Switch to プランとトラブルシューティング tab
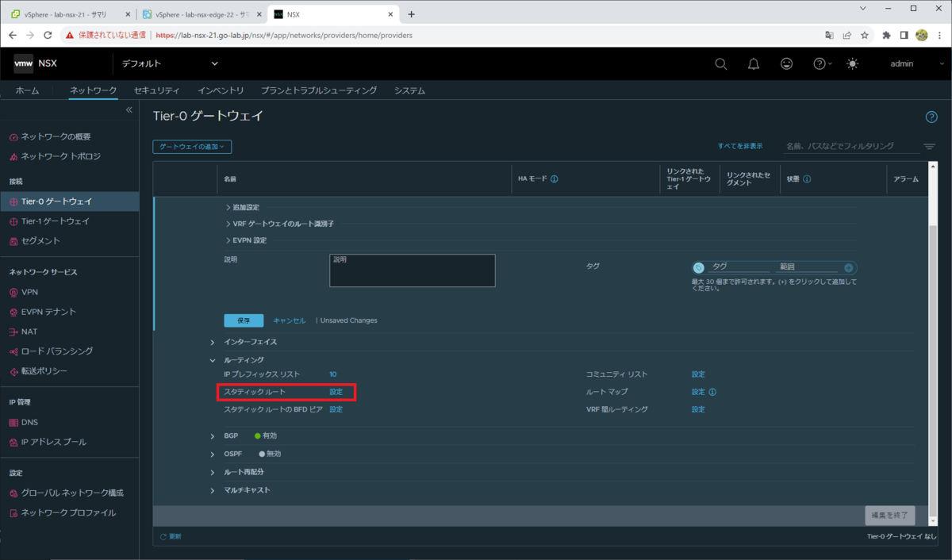Image resolution: width=952 pixels, height=560 pixels. point(319,90)
